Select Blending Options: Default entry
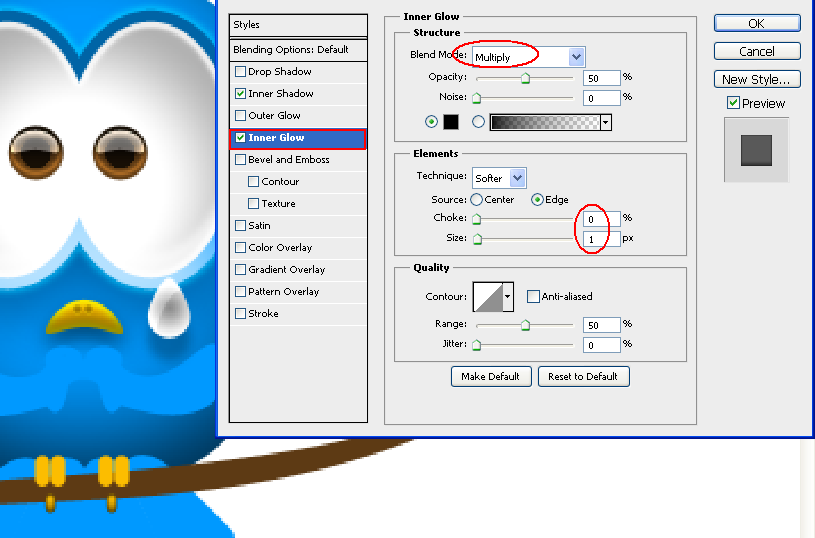This screenshot has height=538, width=815. [x=298, y=50]
